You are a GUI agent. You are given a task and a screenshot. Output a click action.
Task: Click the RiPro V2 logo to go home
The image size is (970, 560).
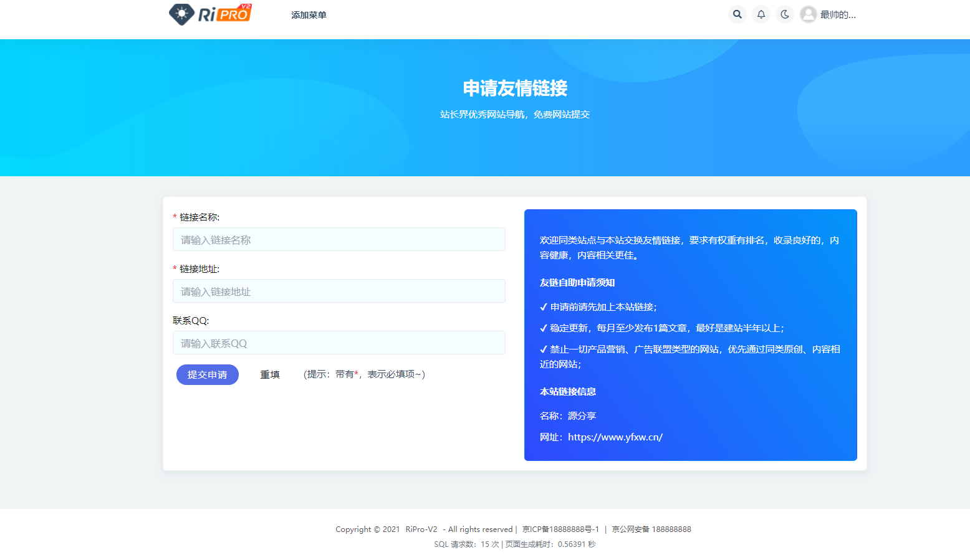pyautogui.click(x=210, y=13)
